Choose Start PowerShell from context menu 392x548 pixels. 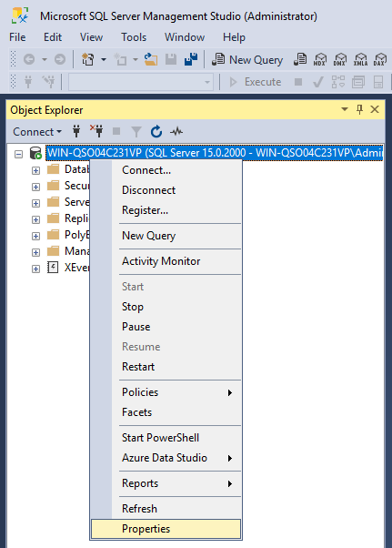[166, 438]
